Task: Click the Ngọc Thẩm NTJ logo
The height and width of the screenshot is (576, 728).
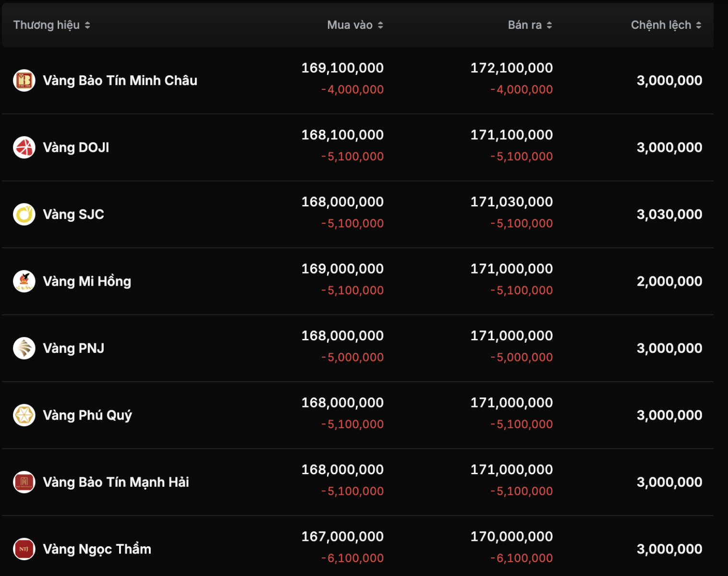Action: pyautogui.click(x=24, y=549)
